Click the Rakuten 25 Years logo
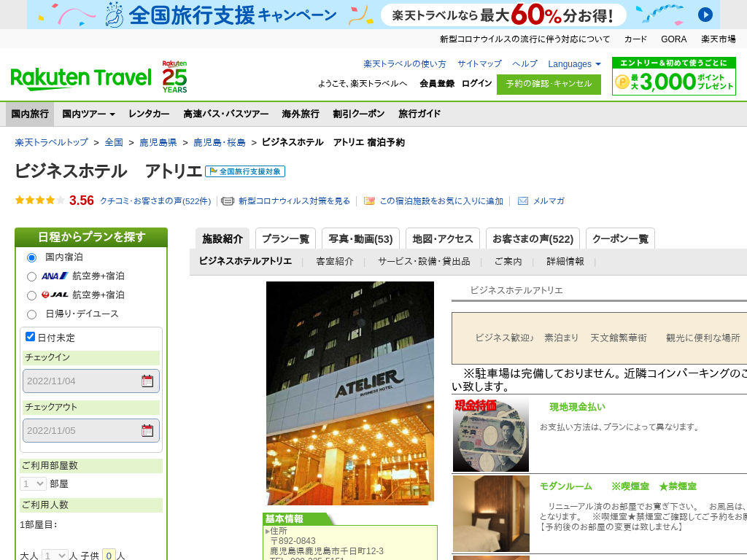Screen dimensions: 747x560 [x=174, y=77]
